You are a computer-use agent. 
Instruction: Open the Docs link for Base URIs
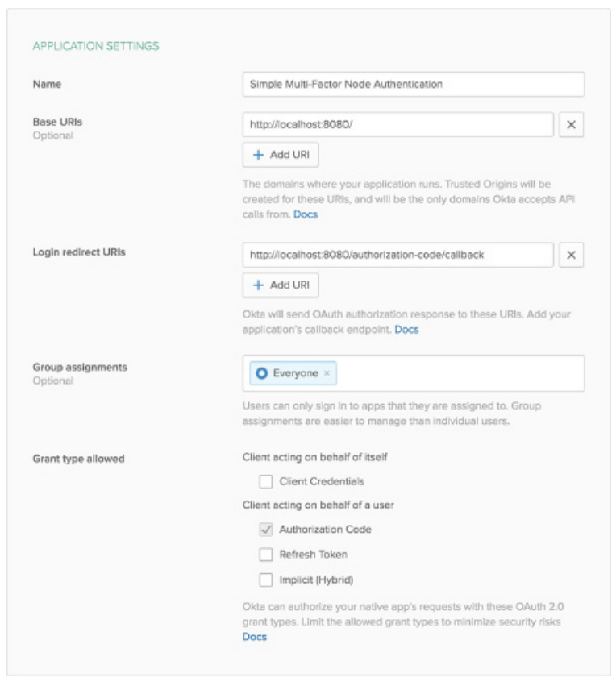tap(305, 214)
